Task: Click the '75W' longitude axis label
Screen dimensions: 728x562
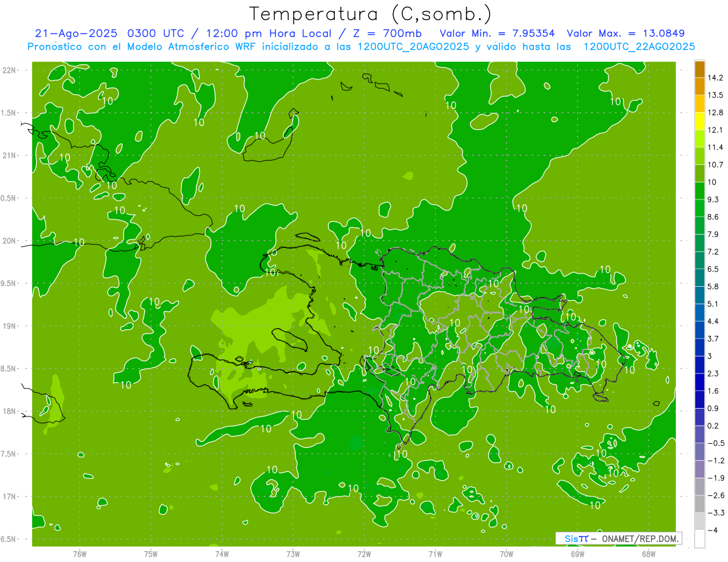Action: click(x=151, y=554)
